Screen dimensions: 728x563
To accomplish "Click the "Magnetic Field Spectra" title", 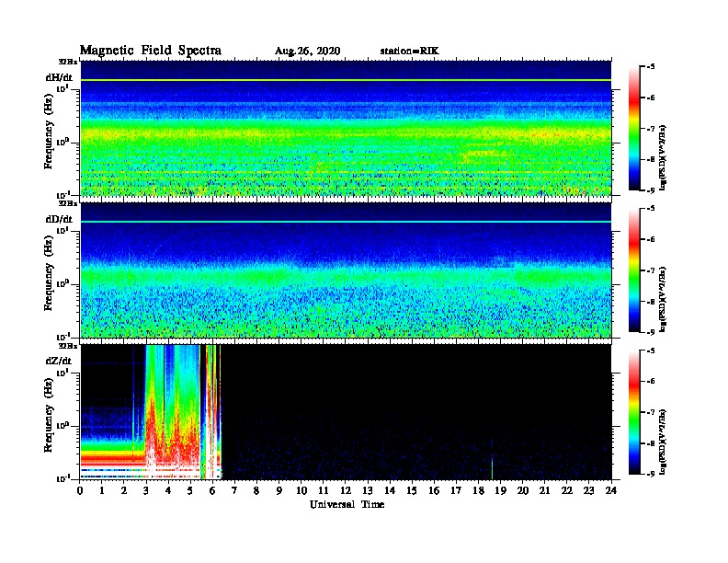I will pos(151,51).
